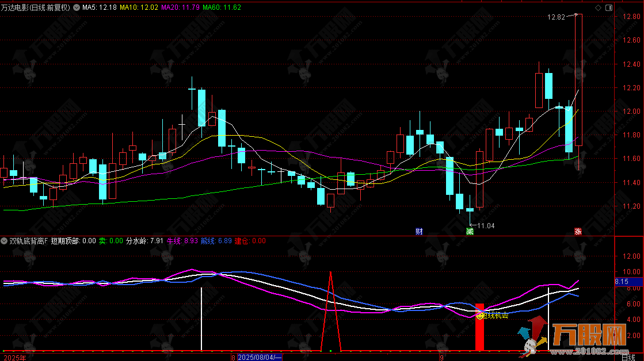Click the 熊线: 6.89 value

[x=216, y=241]
